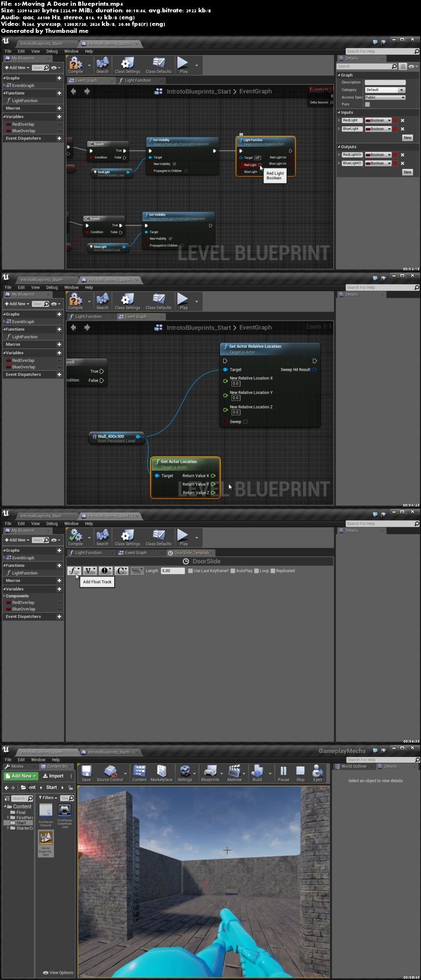Select the Wall_400x300 reference node
The image size is (421, 980).
click(117, 438)
